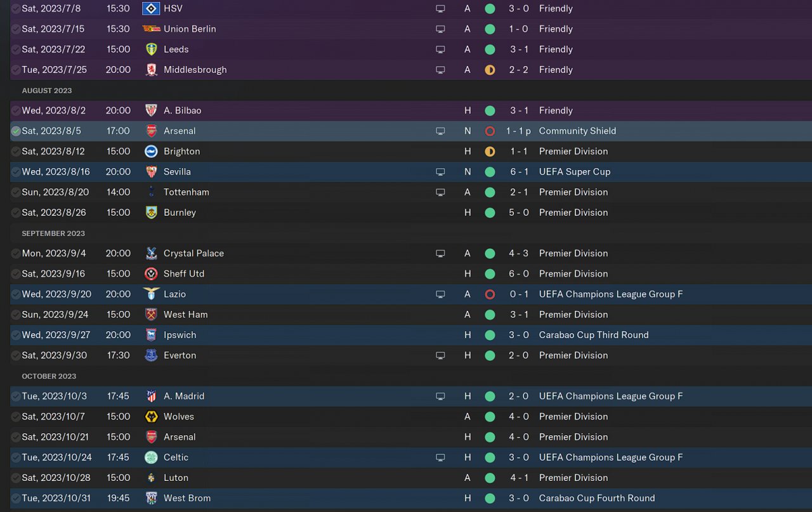Click the Middlesbrough team name

tap(195, 70)
